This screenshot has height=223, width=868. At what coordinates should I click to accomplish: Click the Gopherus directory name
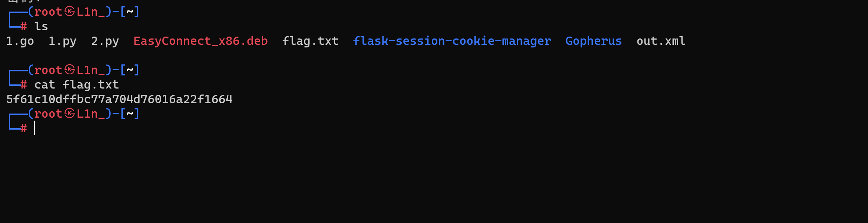(594, 41)
